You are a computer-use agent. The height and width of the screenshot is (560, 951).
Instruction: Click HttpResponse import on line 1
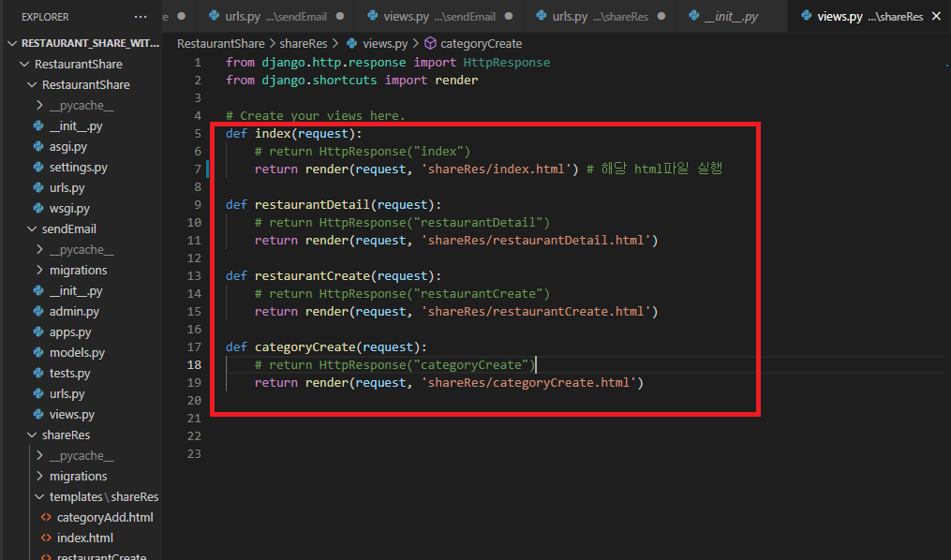pyautogui.click(x=507, y=63)
